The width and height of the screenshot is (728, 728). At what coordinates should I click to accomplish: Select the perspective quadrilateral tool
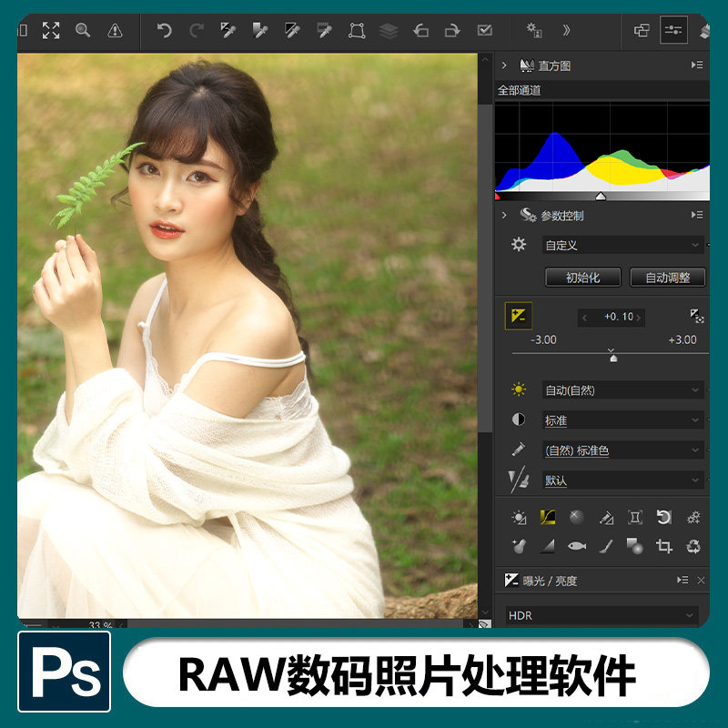click(x=357, y=31)
